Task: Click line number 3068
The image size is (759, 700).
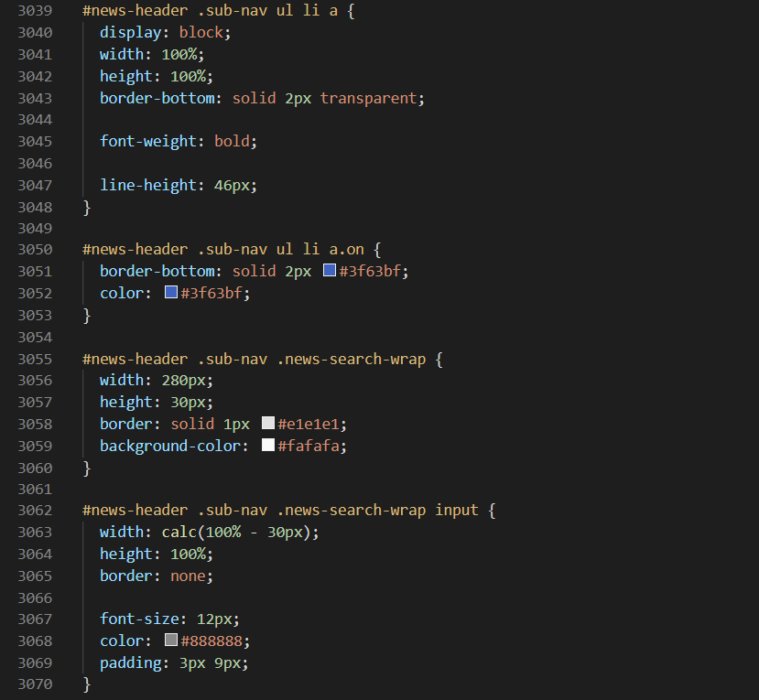Action: click(35, 641)
